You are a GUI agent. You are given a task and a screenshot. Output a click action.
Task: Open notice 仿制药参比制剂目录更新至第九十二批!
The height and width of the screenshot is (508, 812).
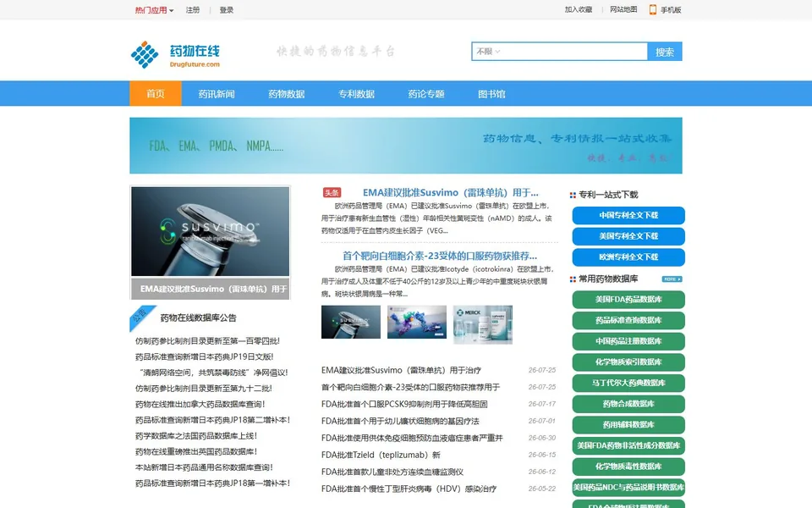click(204, 389)
